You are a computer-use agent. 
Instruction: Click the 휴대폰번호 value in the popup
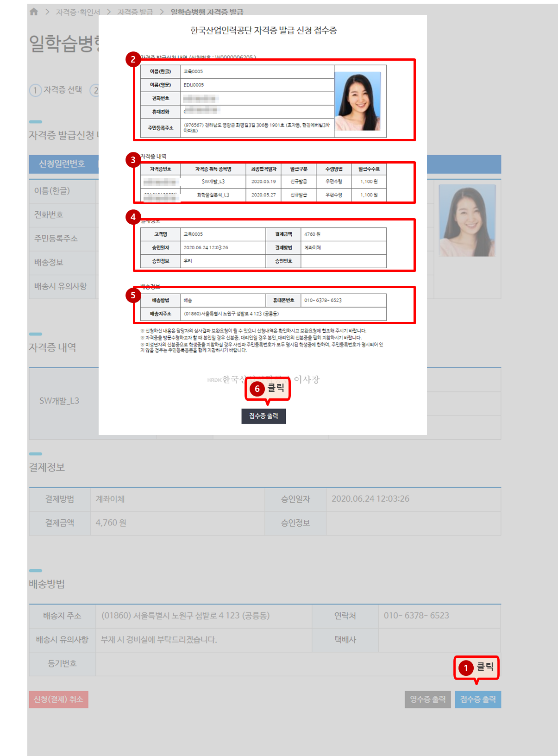click(323, 300)
